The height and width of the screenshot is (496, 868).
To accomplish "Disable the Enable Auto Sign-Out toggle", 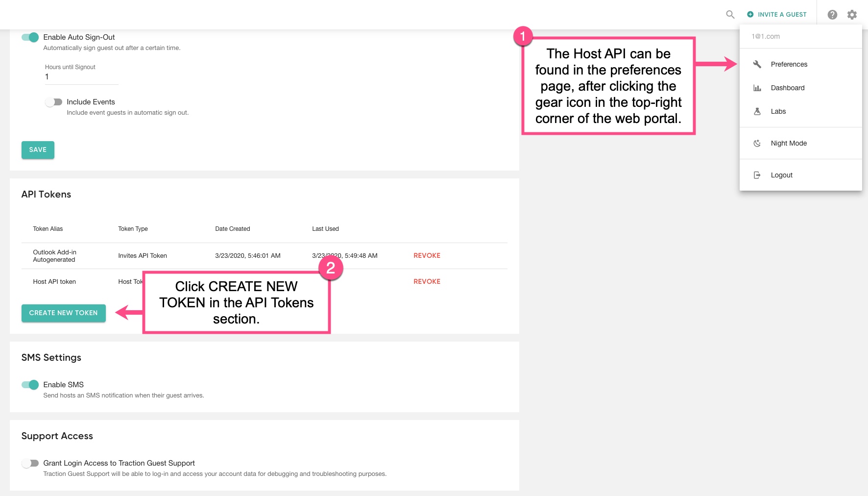I will click(x=29, y=37).
